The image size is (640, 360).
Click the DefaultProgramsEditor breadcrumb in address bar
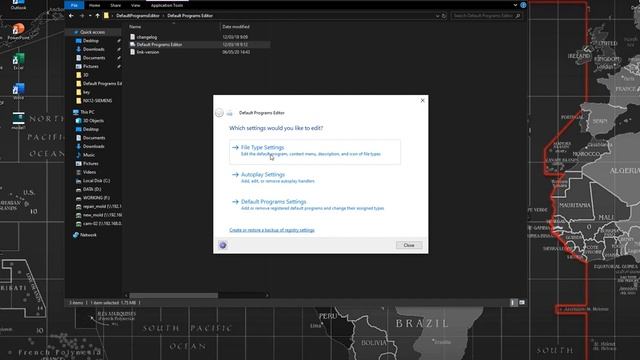pos(138,16)
